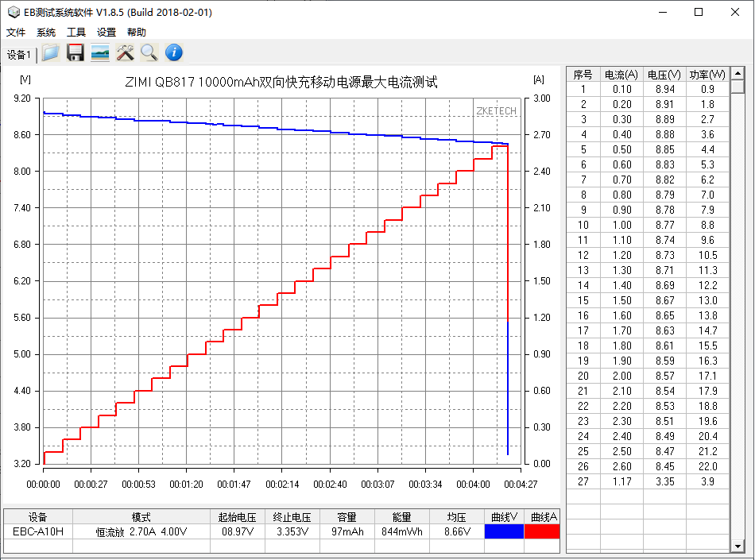The image size is (755, 560).
Task: Select power 1.8 in row 2
Action: click(x=707, y=104)
